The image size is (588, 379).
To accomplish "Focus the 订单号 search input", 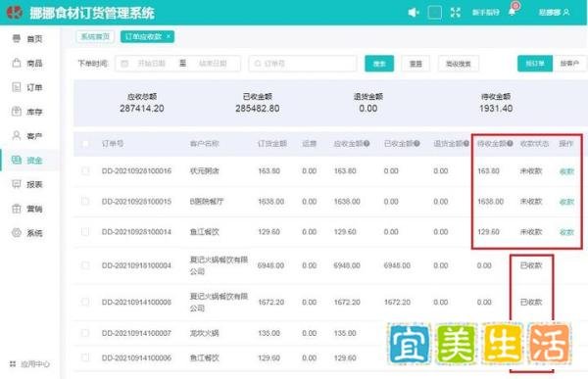I will [x=303, y=64].
